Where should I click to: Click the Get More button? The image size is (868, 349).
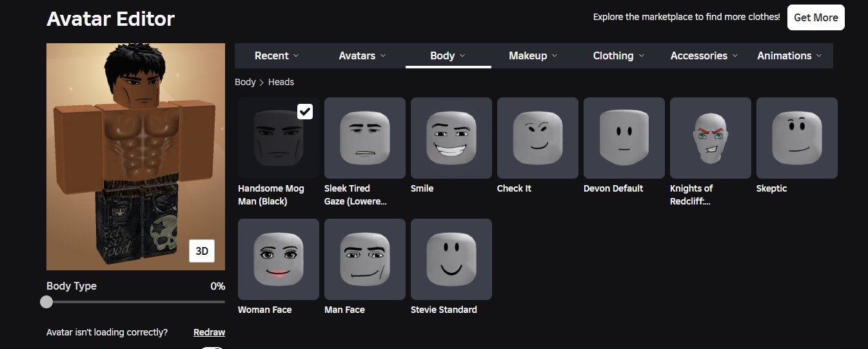[x=816, y=17]
